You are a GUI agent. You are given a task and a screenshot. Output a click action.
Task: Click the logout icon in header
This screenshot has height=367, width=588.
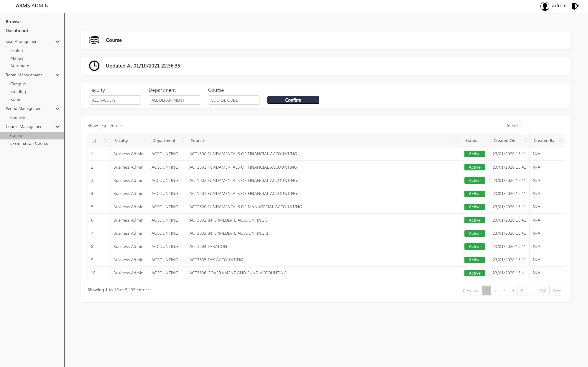click(x=575, y=6)
